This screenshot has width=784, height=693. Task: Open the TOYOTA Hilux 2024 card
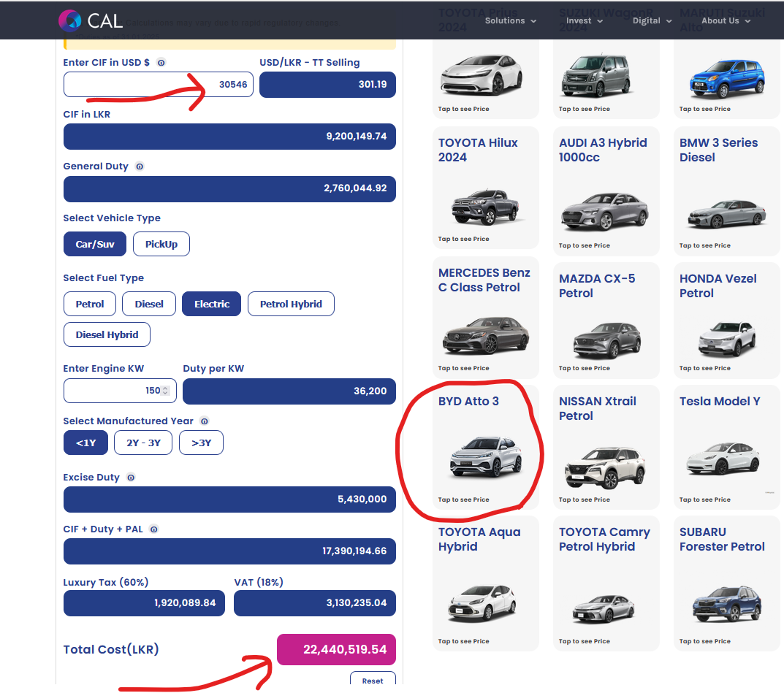(x=485, y=188)
